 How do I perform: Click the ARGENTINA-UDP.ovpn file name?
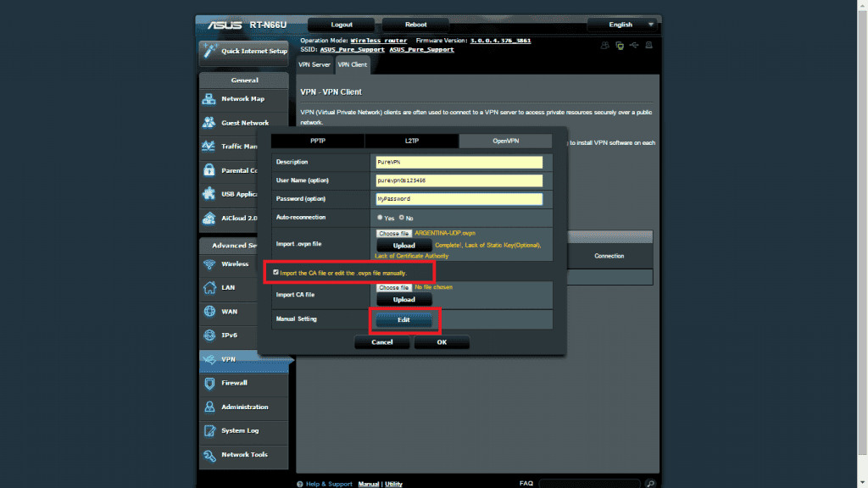click(445, 234)
